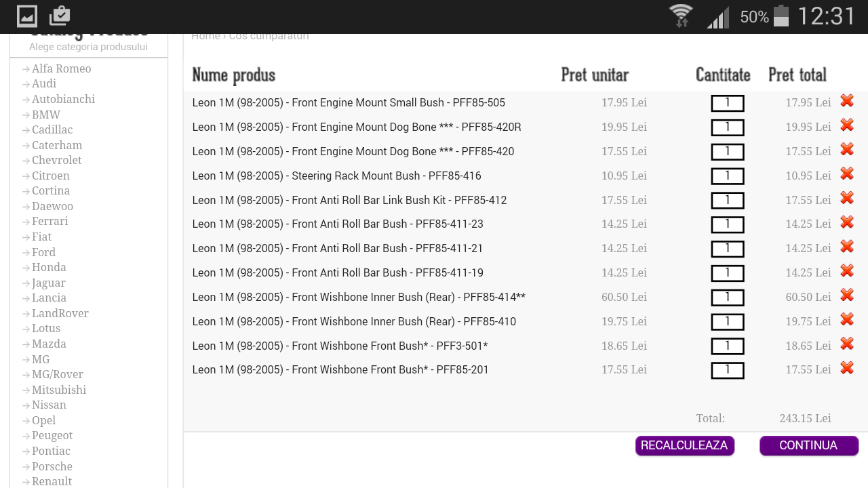
Task: Delete Front Anti Roll Bar Bush PFF85-411-23
Action: point(846,222)
